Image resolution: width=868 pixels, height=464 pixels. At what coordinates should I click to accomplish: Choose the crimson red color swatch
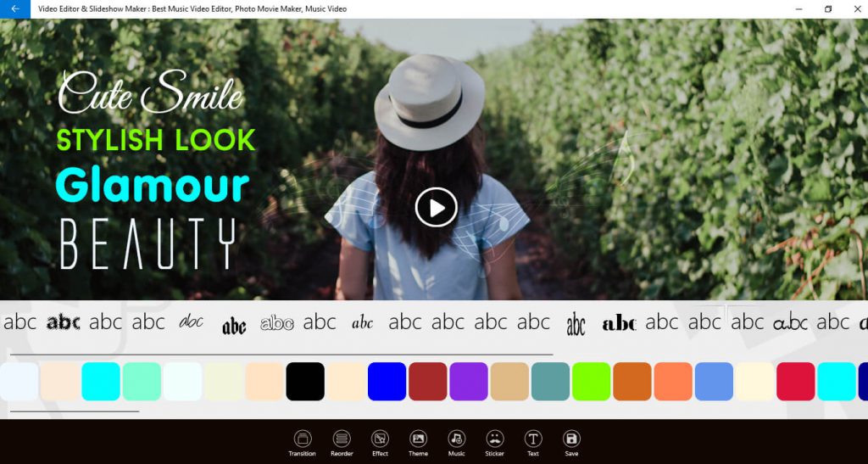click(795, 382)
